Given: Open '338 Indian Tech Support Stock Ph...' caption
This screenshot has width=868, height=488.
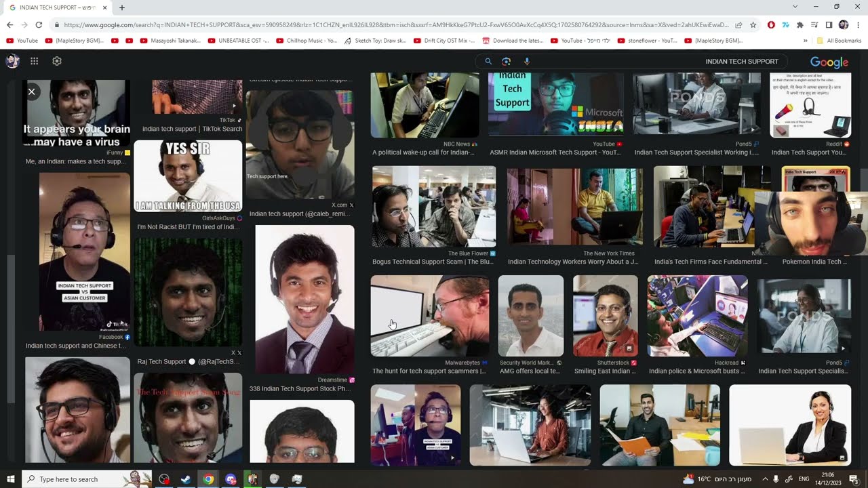Looking at the screenshot, I should pyautogui.click(x=300, y=389).
